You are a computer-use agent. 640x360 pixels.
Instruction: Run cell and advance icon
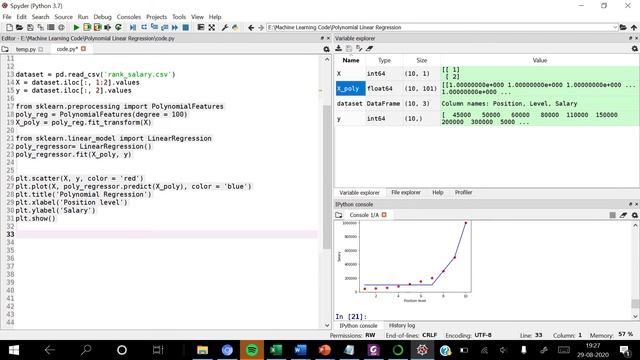[97, 27]
